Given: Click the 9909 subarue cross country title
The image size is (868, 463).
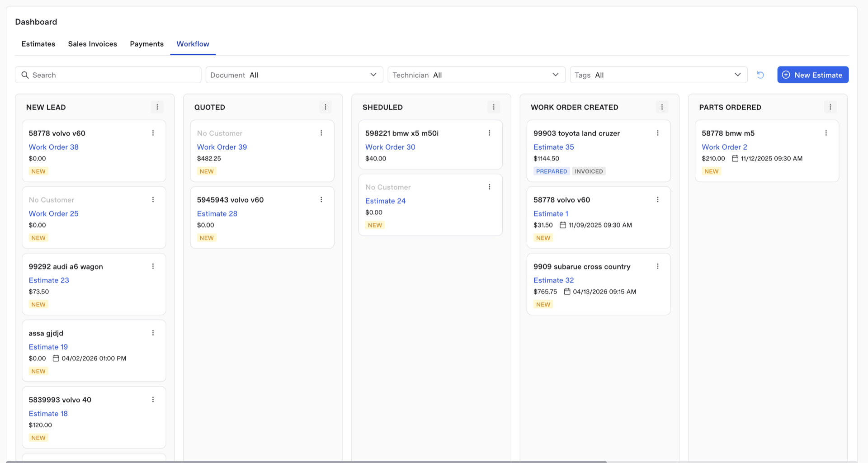Looking at the screenshot, I should tap(582, 267).
